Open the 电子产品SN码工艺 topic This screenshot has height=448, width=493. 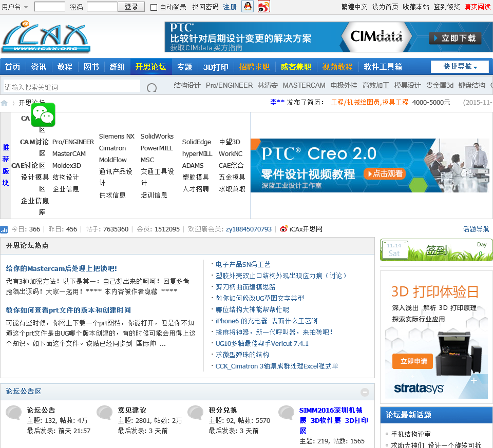coord(243,264)
